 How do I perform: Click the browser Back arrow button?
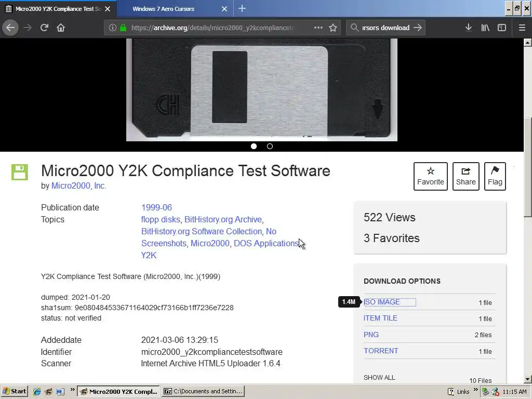pyautogui.click(x=10, y=28)
